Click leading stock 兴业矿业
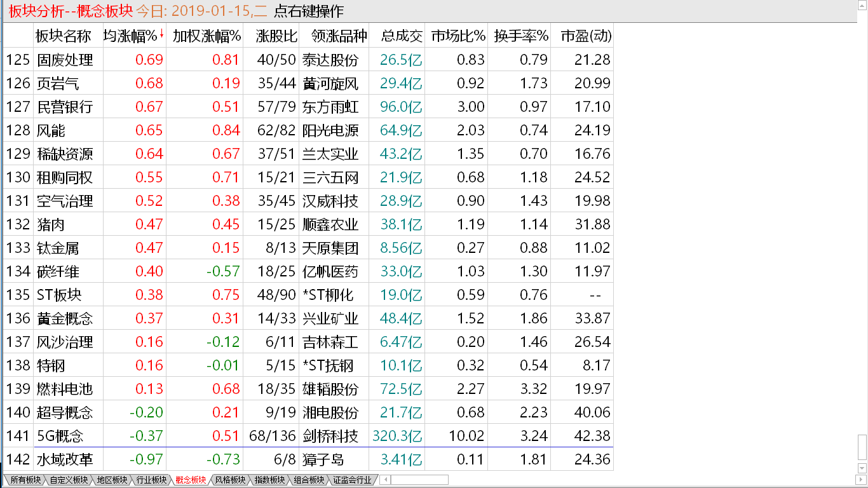The height and width of the screenshot is (488, 868). pos(330,318)
